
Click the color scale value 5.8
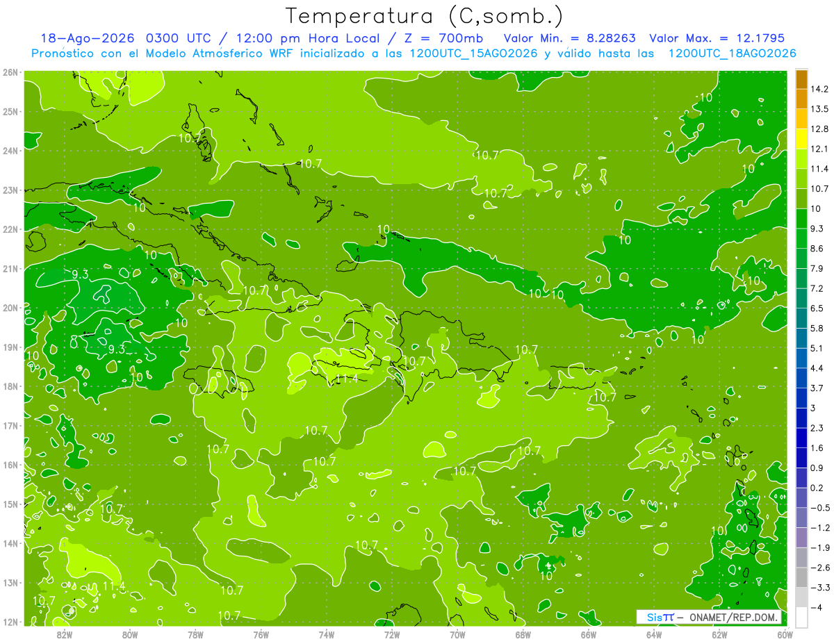(817, 328)
